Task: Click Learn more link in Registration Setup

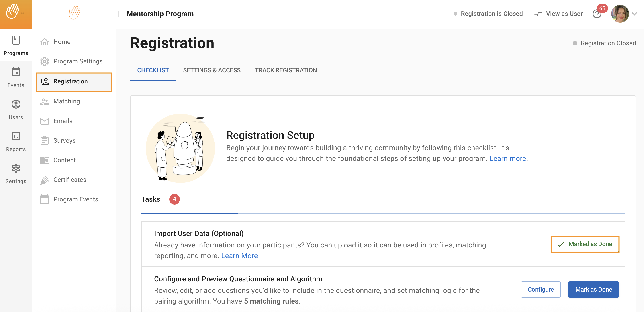Action: point(507,159)
